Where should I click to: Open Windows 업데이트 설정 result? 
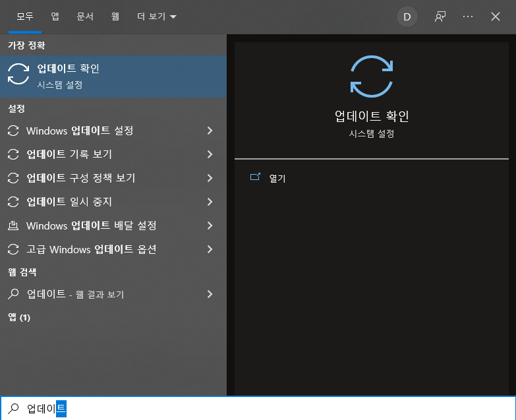[x=113, y=131]
